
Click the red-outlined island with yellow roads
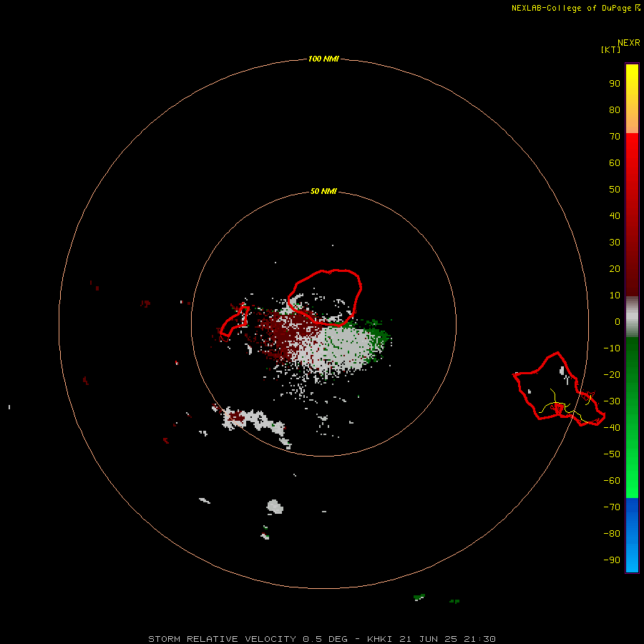coord(559,389)
